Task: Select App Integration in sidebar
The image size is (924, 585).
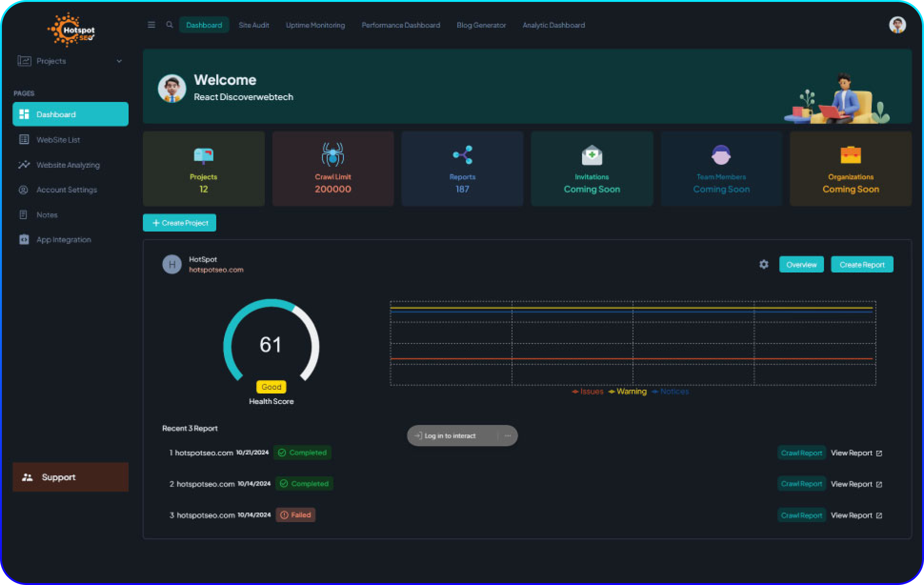Action: pos(70,240)
